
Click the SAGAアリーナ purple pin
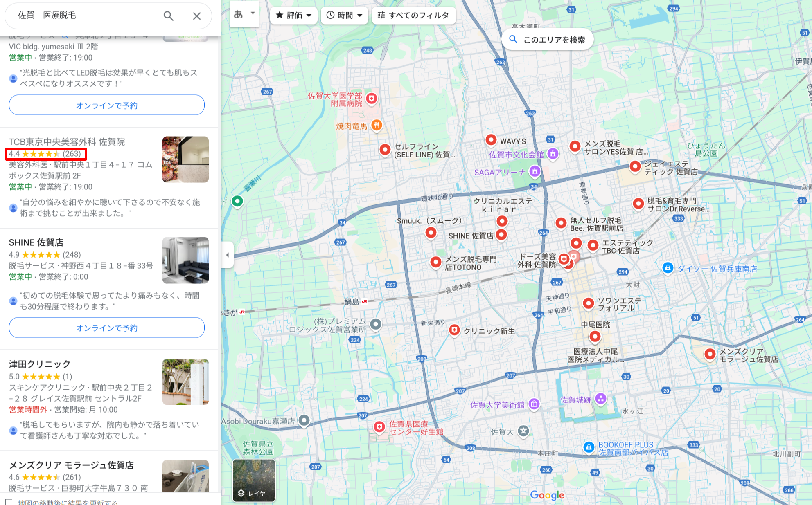click(535, 171)
